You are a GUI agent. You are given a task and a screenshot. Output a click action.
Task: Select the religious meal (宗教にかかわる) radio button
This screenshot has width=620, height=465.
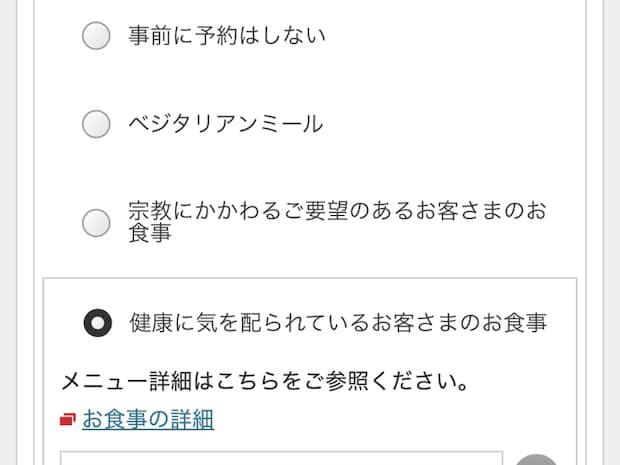[x=97, y=223]
